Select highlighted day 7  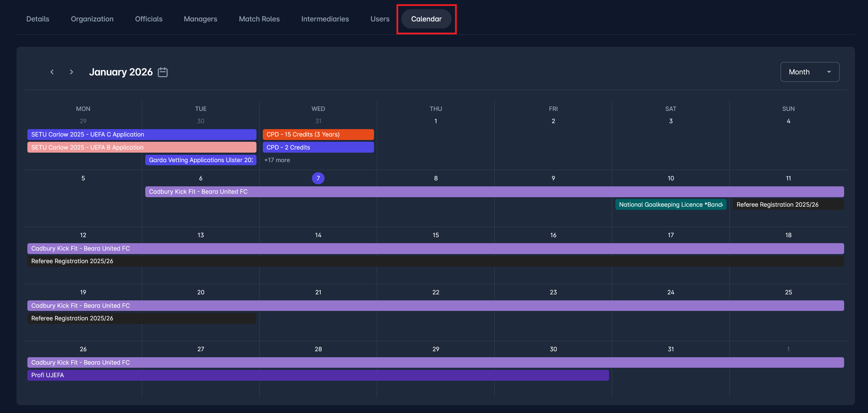click(318, 178)
